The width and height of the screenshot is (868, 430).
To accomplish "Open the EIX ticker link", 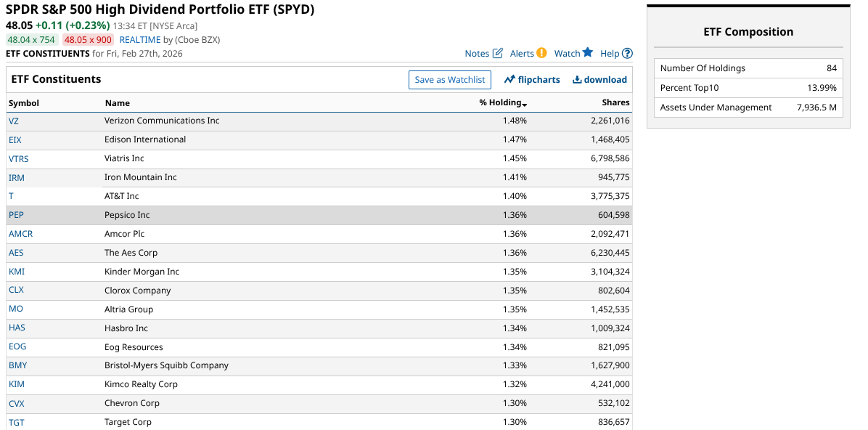I will 16,140.
